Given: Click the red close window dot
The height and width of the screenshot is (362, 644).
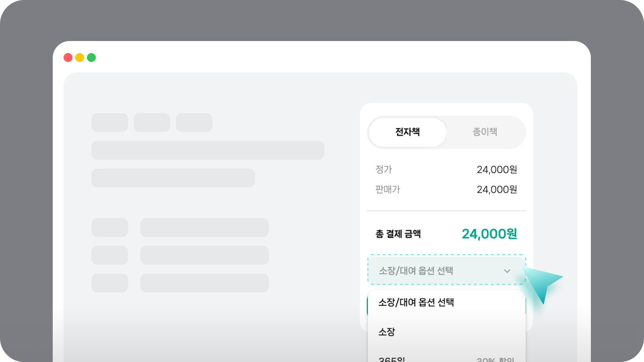Looking at the screenshot, I should tap(68, 58).
